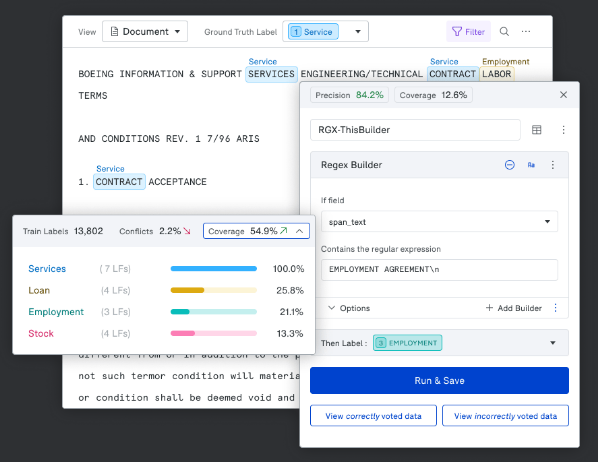598x462 pixels.
Task: Click the table view icon beside RGX-ThisBuilder
Action: 536,130
